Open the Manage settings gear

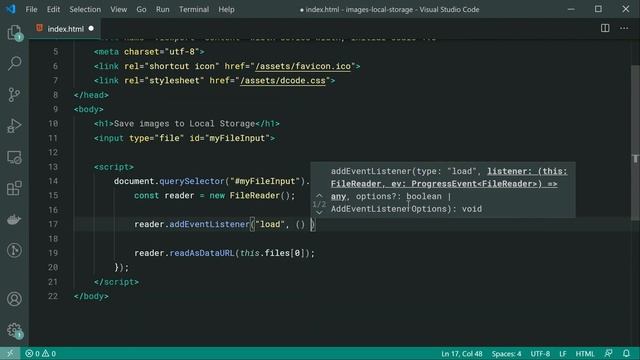point(14,330)
